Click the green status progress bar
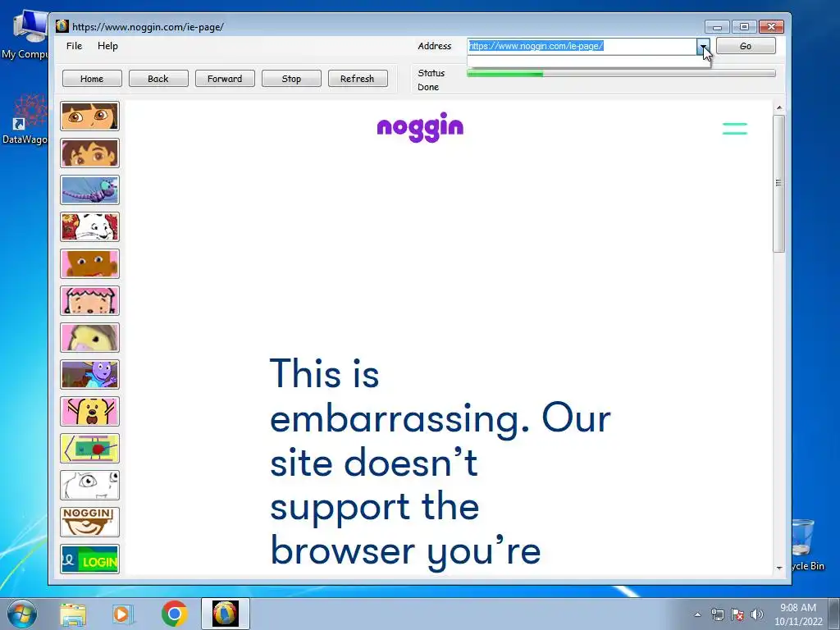 click(622, 73)
